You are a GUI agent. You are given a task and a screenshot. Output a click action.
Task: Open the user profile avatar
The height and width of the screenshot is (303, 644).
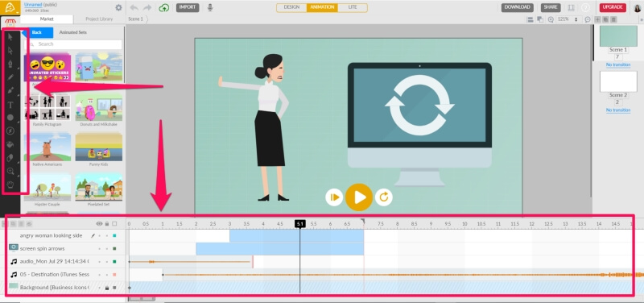(638, 7)
